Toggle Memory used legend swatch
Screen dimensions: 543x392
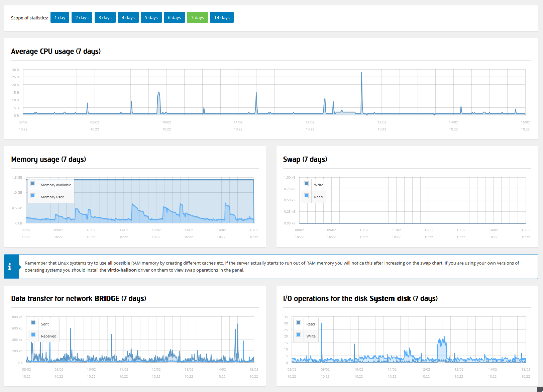pos(33,196)
